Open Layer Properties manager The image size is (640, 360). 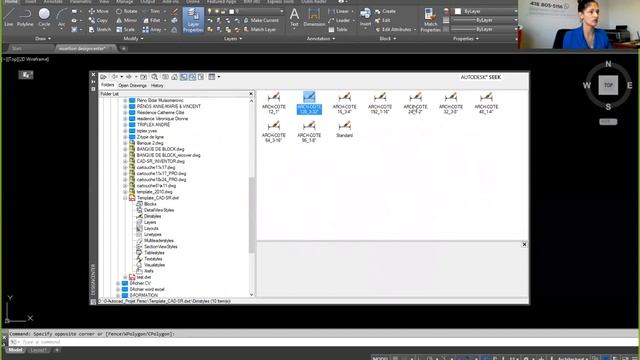coord(193,20)
